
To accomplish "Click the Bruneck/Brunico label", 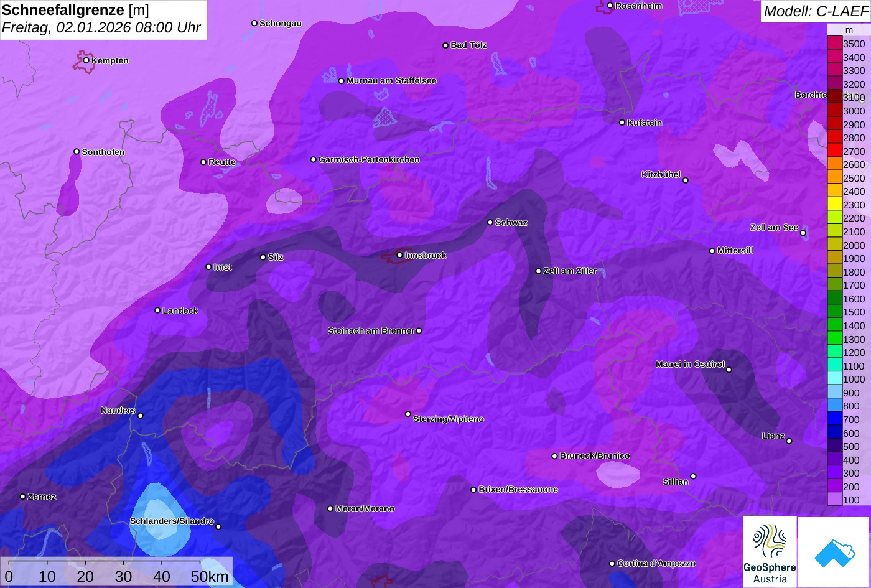I will pos(595,455).
